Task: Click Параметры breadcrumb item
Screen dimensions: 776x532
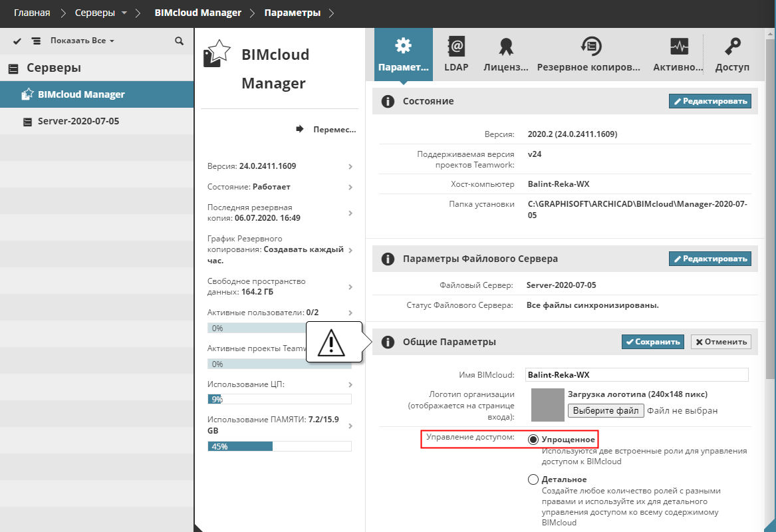Action: (293, 13)
